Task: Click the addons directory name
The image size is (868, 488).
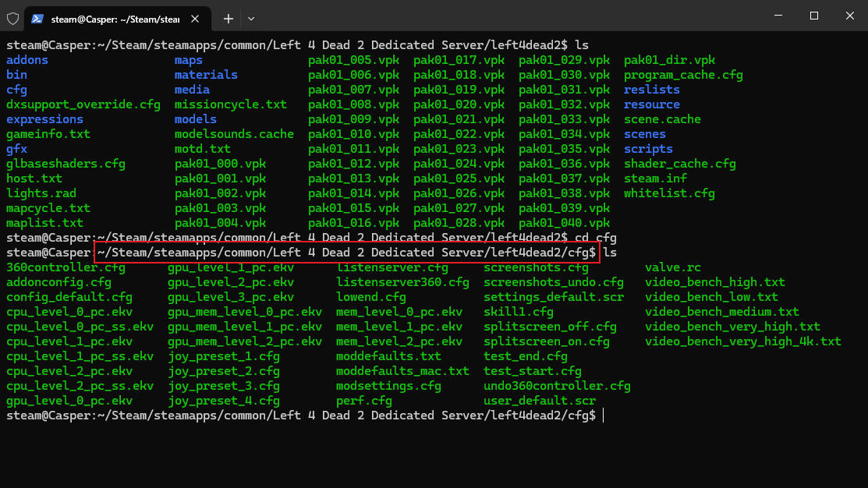Action: pyautogui.click(x=27, y=60)
